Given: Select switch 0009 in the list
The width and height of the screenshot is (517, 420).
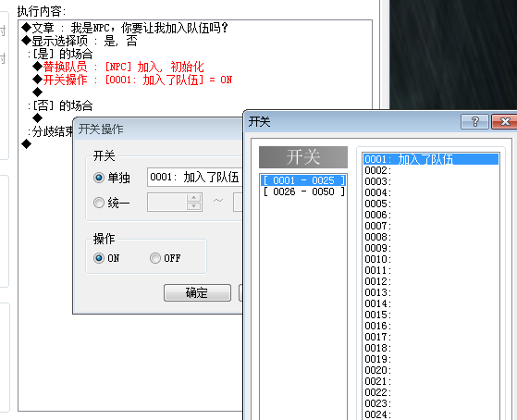Looking at the screenshot, I should pos(431,248).
